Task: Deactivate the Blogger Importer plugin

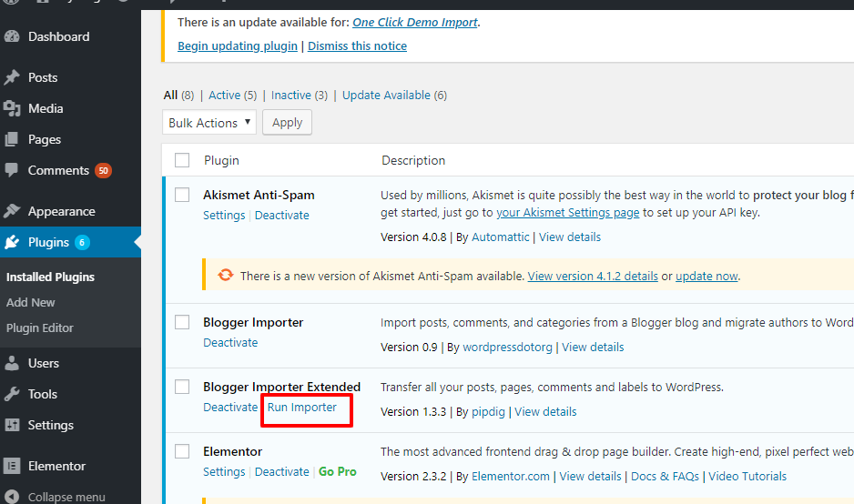Action: tap(230, 342)
